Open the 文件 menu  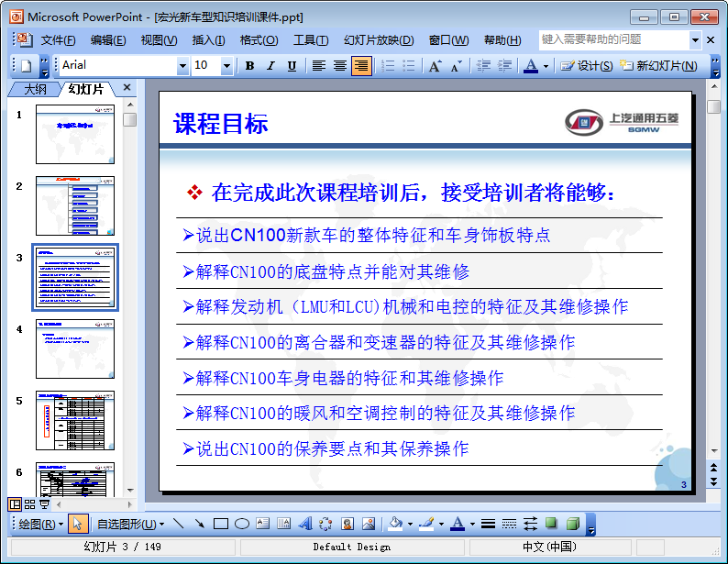[58, 40]
